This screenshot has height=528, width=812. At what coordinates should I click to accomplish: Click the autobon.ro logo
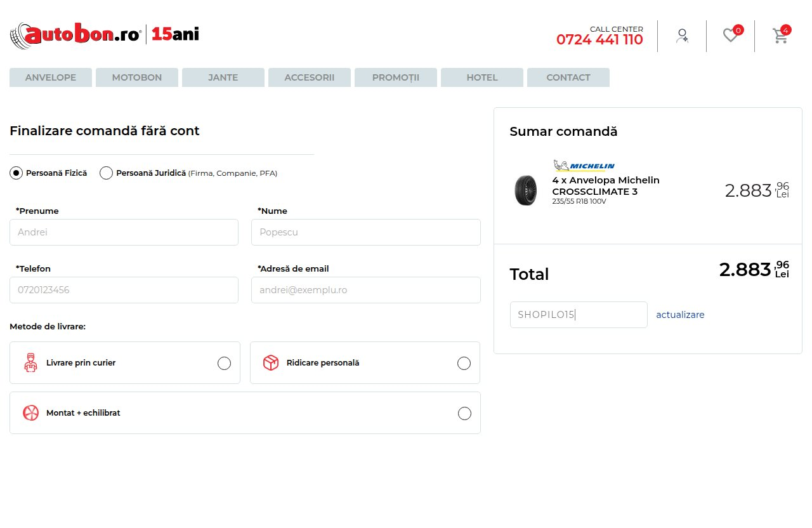(x=105, y=36)
